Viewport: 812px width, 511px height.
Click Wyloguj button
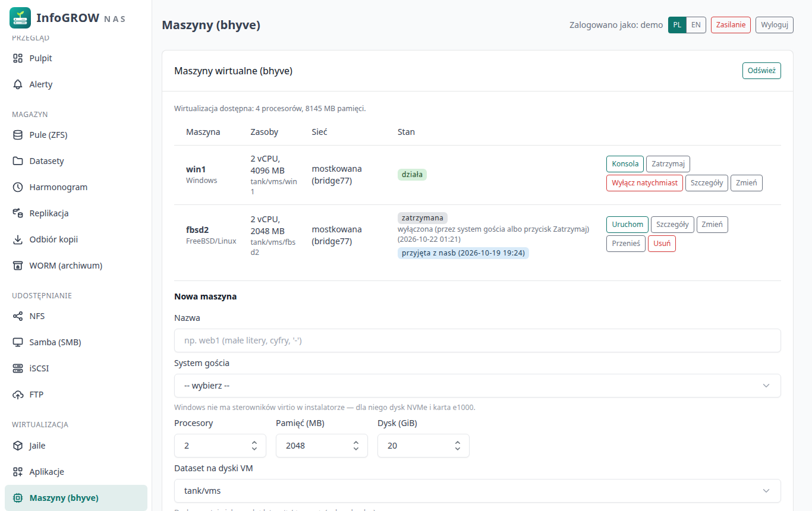(x=775, y=25)
